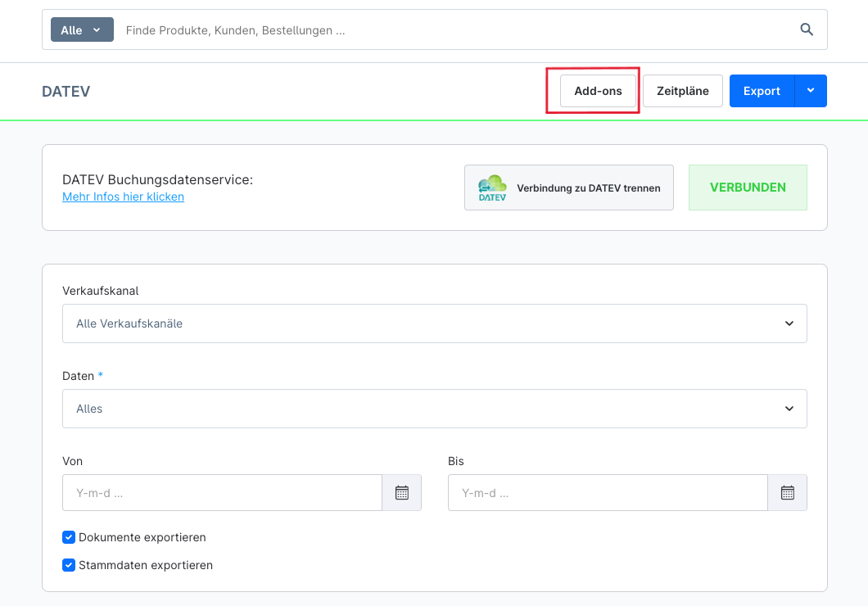
Task: Click into the Von date field
Action: (x=222, y=493)
